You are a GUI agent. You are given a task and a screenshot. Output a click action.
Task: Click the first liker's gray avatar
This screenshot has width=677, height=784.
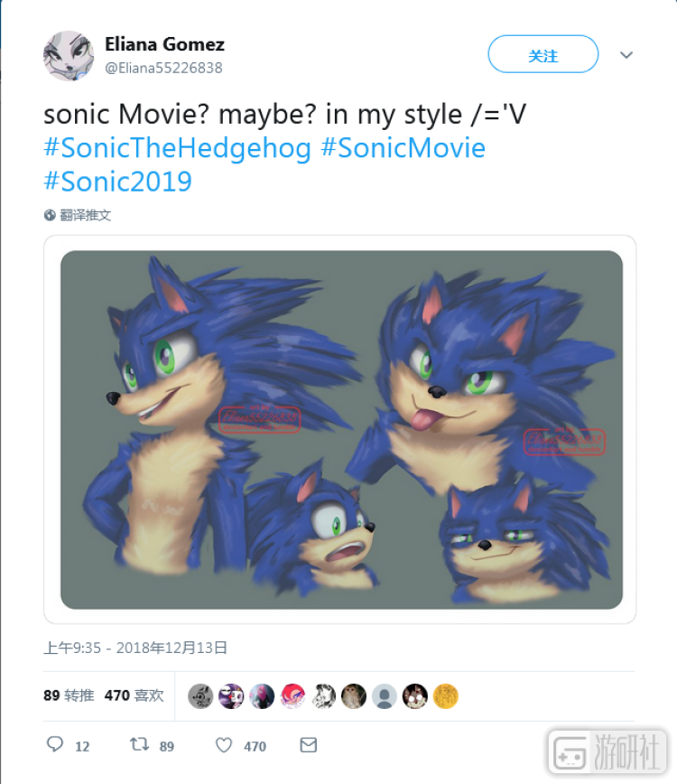tap(200, 696)
